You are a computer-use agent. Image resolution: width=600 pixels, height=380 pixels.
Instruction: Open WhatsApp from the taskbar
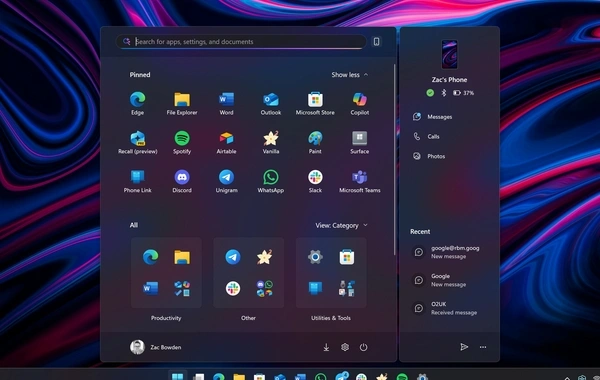[x=320, y=377]
